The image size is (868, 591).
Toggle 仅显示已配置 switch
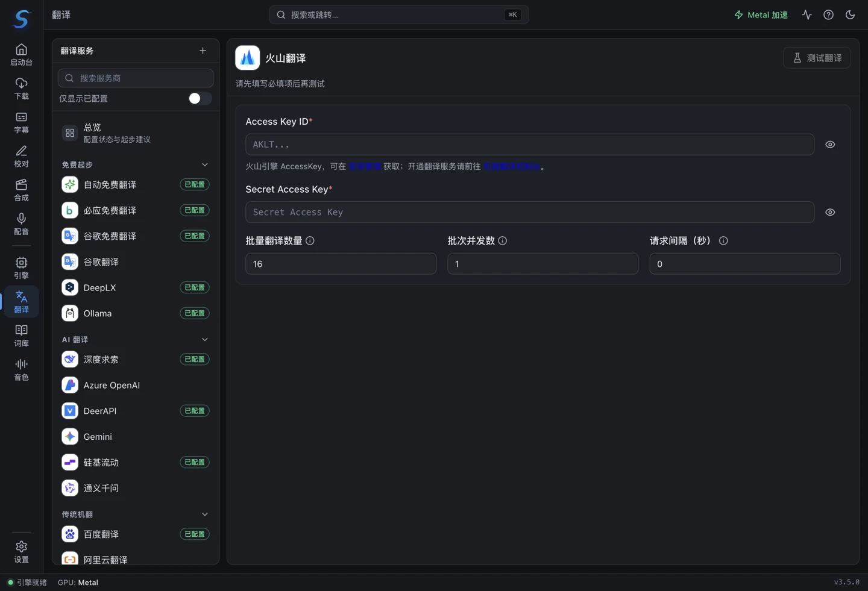(x=200, y=98)
